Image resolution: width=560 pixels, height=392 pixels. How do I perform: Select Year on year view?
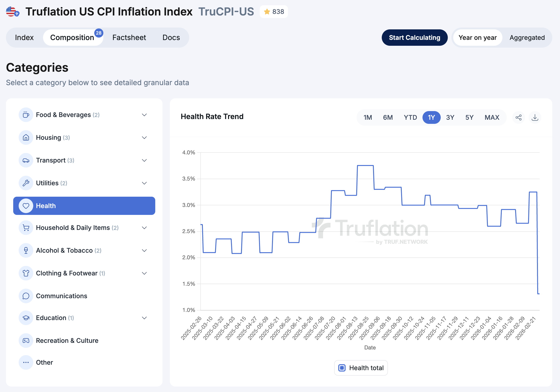click(x=477, y=38)
